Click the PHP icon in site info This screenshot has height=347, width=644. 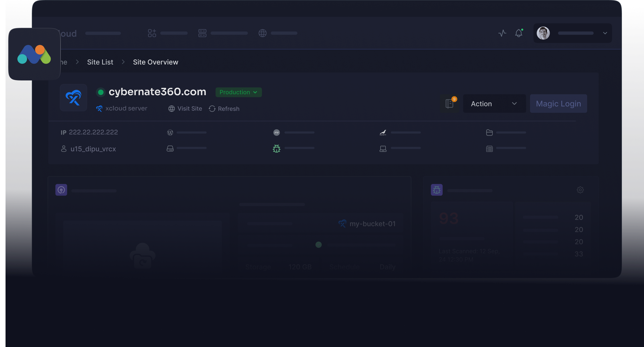tap(276, 132)
